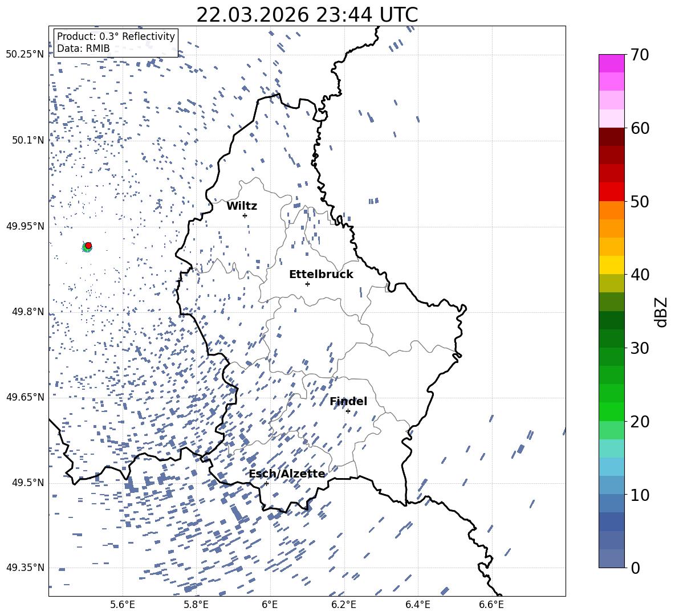Click the colorbar tick label 70
This screenshot has height=616, width=675.
640,55
